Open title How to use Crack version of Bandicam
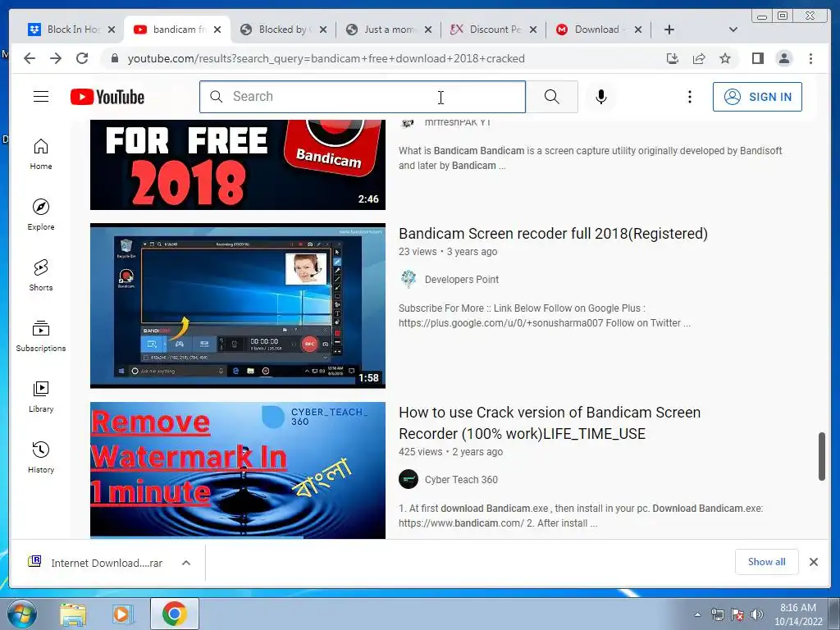Screen dimensions: 840x630 coord(550,422)
